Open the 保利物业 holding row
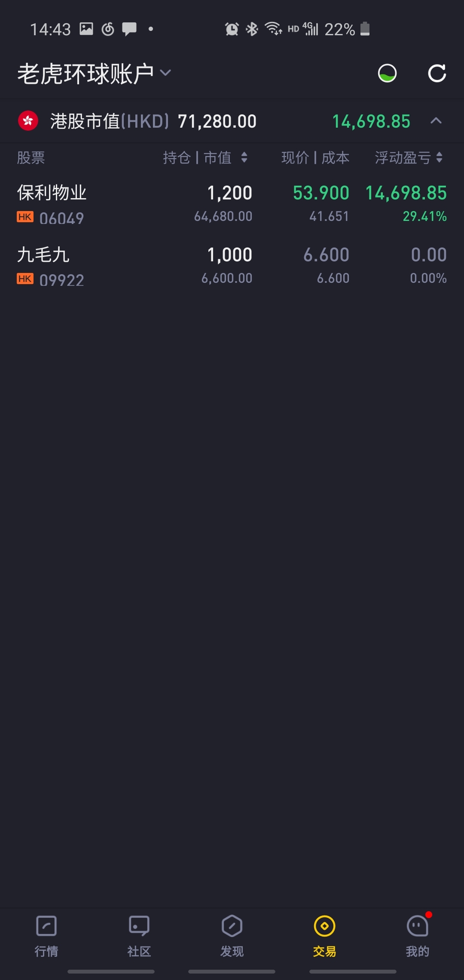Viewport: 464px width, 980px height. pyautogui.click(x=232, y=205)
